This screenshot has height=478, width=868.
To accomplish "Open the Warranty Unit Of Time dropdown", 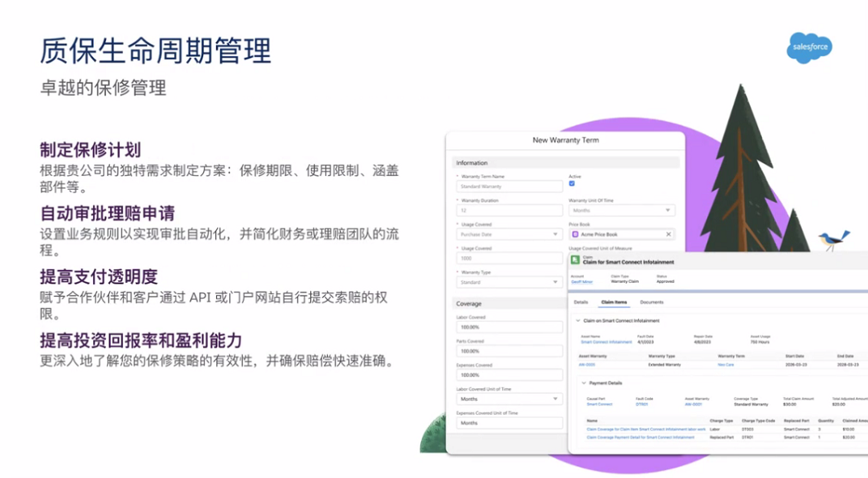I will [621, 211].
